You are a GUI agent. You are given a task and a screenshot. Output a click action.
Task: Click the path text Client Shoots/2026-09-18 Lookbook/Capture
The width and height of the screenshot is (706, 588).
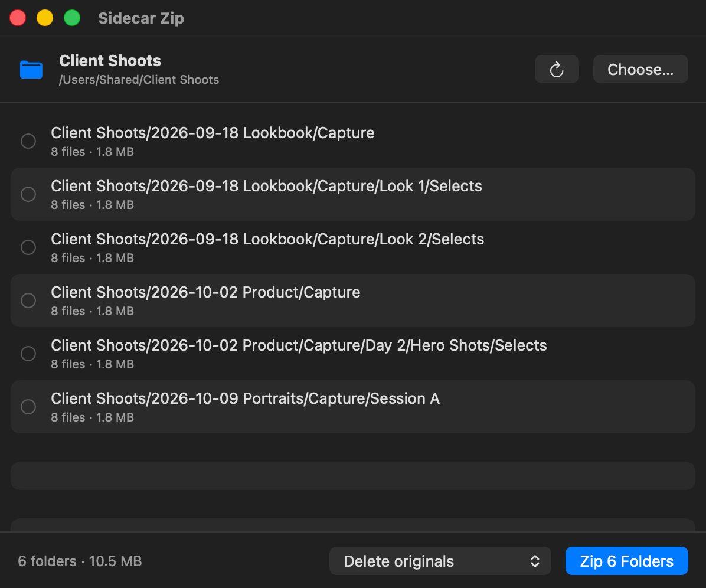tap(213, 133)
